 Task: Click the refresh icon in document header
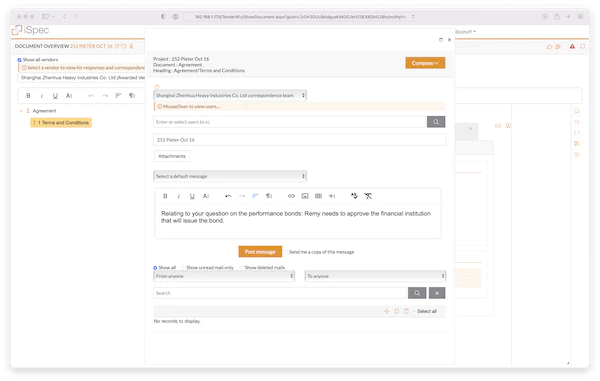coord(582,46)
